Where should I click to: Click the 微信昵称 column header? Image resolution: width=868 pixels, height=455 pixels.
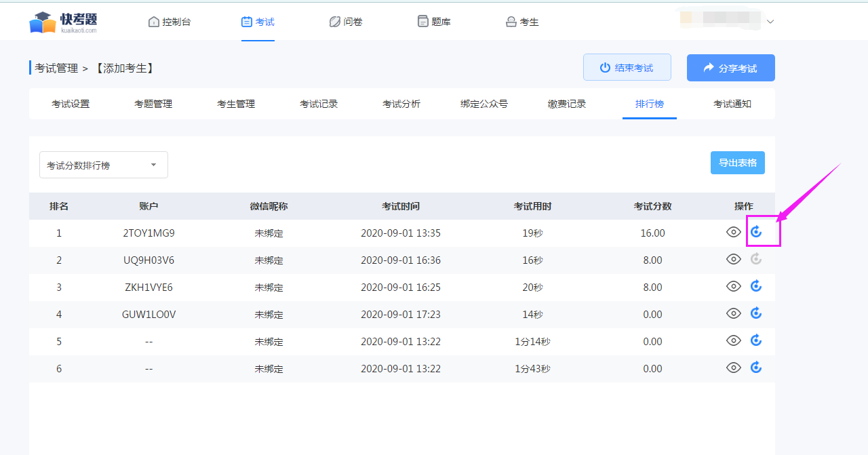[269, 206]
